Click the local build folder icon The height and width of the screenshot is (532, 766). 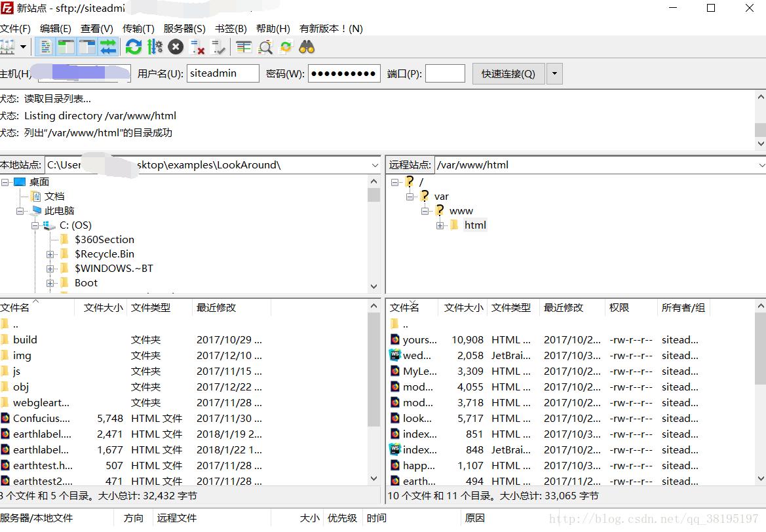click(x=5, y=339)
